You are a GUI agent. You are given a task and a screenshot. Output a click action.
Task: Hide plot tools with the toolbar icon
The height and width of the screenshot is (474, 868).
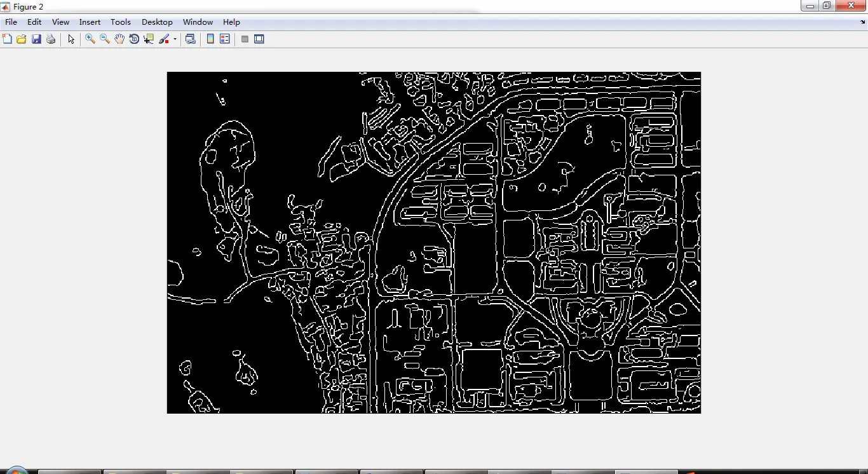(x=245, y=39)
